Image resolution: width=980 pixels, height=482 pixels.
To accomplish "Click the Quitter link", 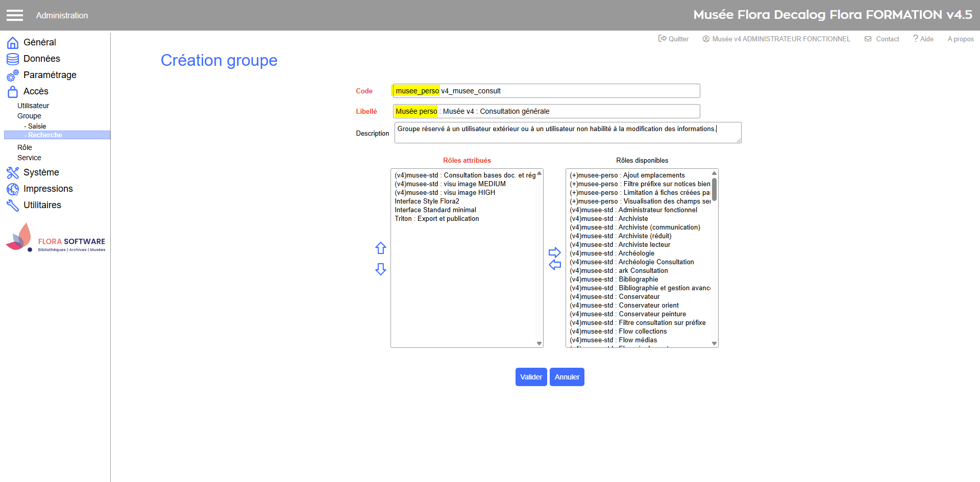I will coord(674,39).
